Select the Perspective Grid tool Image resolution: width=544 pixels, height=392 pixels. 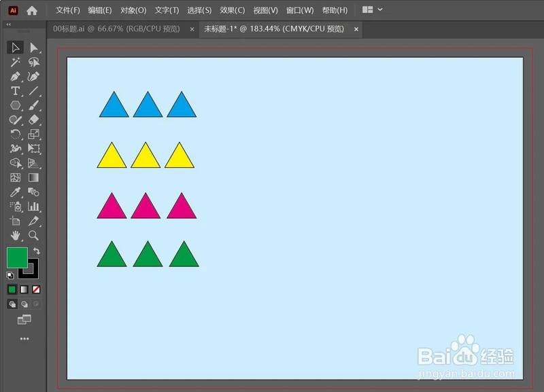(33, 163)
